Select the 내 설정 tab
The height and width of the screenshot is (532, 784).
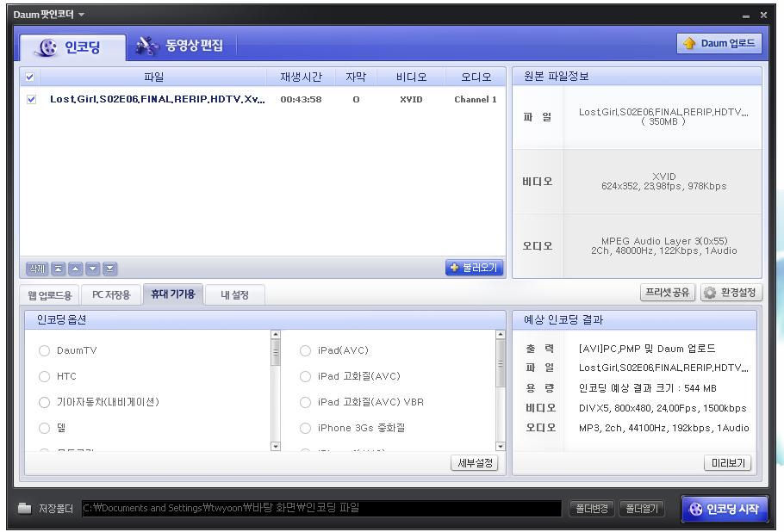pyautogui.click(x=234, y=294)
